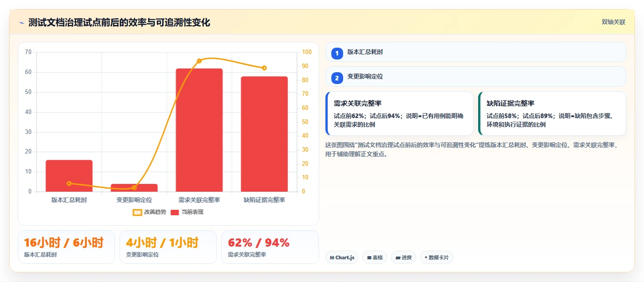
Task: Click the 表格 tag chip
Action: (374, 257)
